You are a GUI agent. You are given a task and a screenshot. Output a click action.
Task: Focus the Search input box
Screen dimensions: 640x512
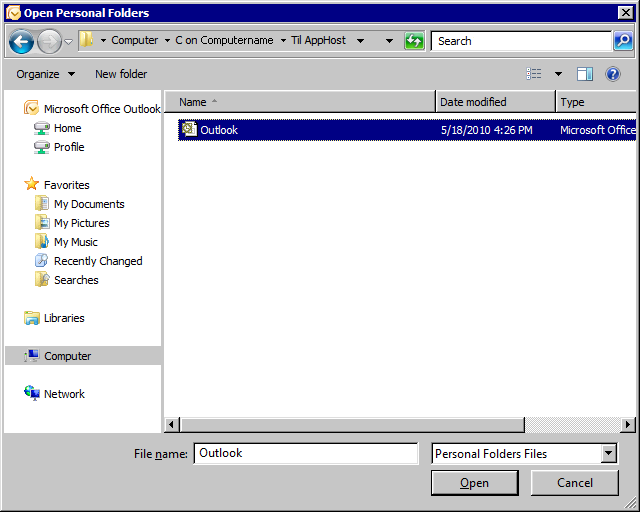click(x=522, y=41)
